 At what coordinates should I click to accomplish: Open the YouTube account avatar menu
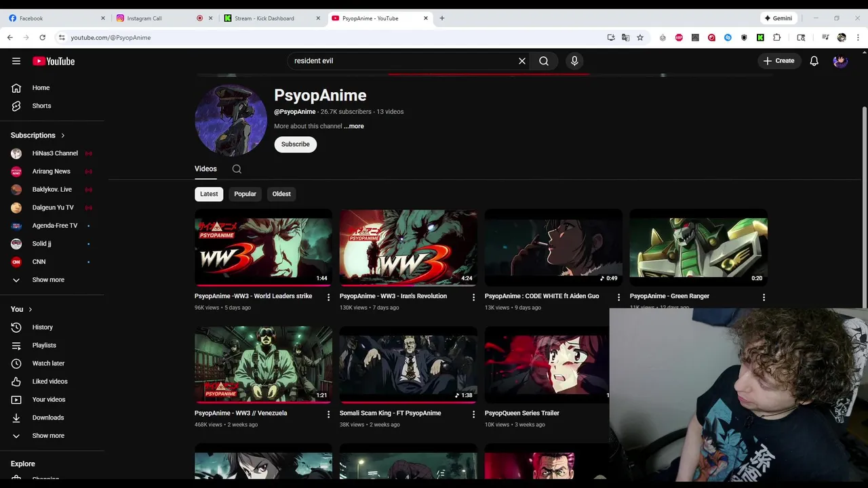[840, 61]
